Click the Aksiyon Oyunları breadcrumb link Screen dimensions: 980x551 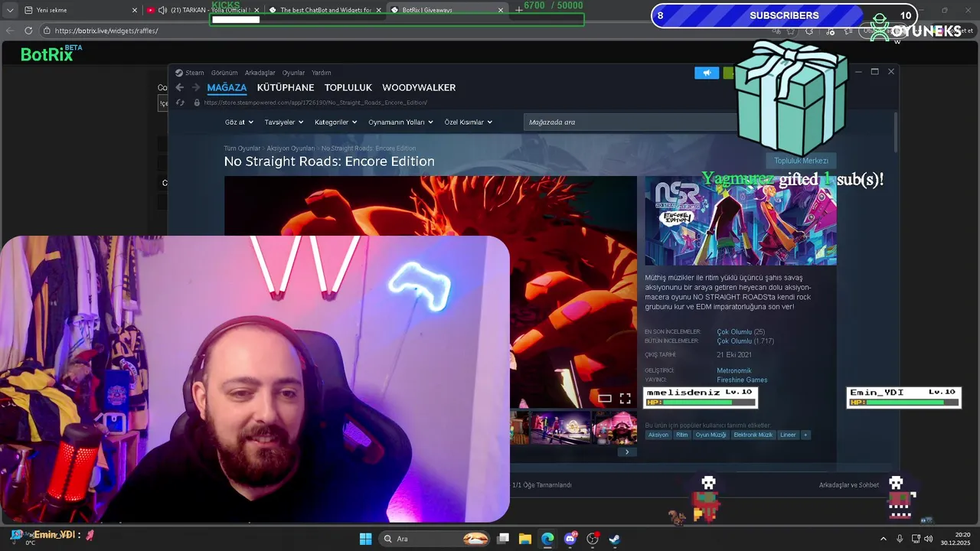click(x=291, y=148)
